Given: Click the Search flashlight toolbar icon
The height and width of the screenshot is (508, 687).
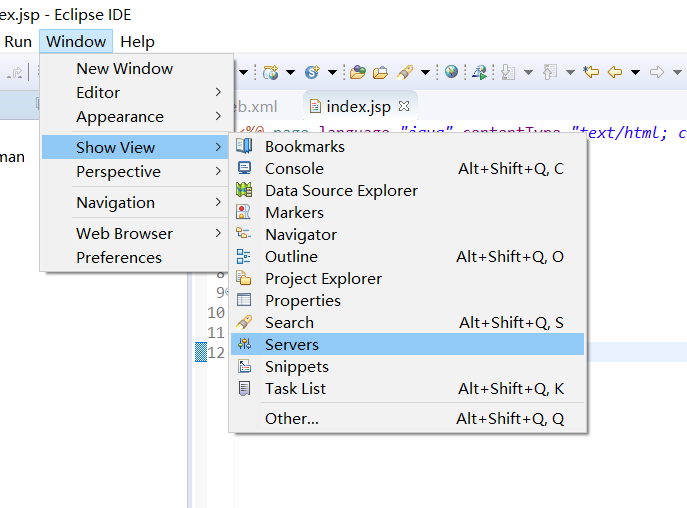Looking at the screenshot, I should click(405, 72).
